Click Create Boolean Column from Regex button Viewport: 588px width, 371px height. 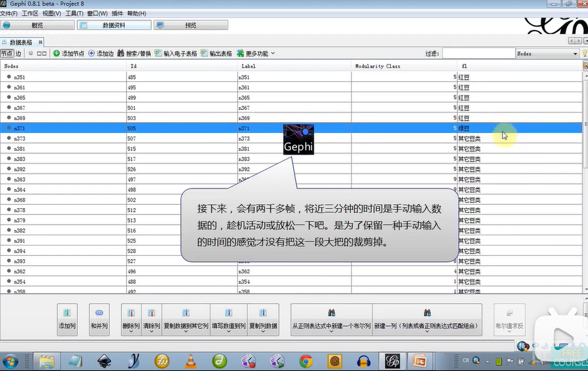click(331, 318)
